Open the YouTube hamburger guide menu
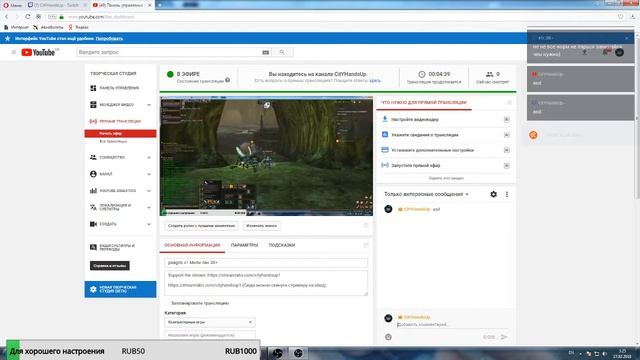Image resolution: width=640 pixels, height=360 pixels. coord(13,52)
